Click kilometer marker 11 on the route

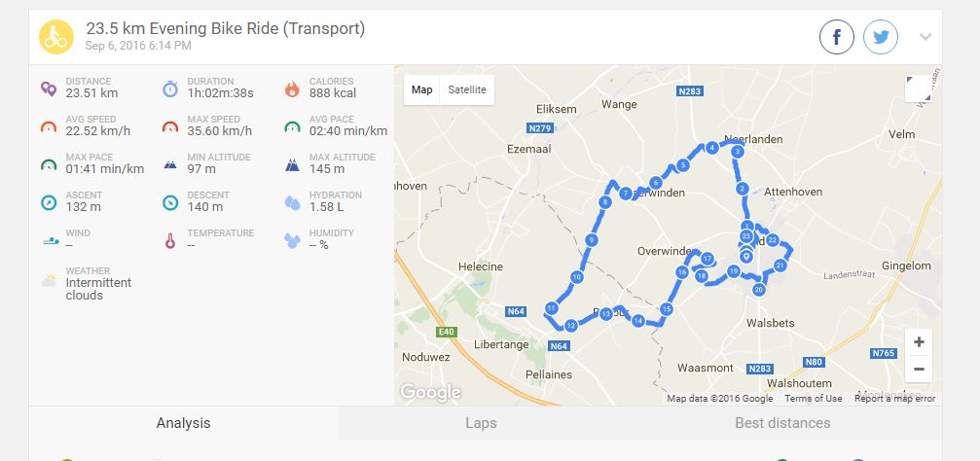tap(551, 308)
